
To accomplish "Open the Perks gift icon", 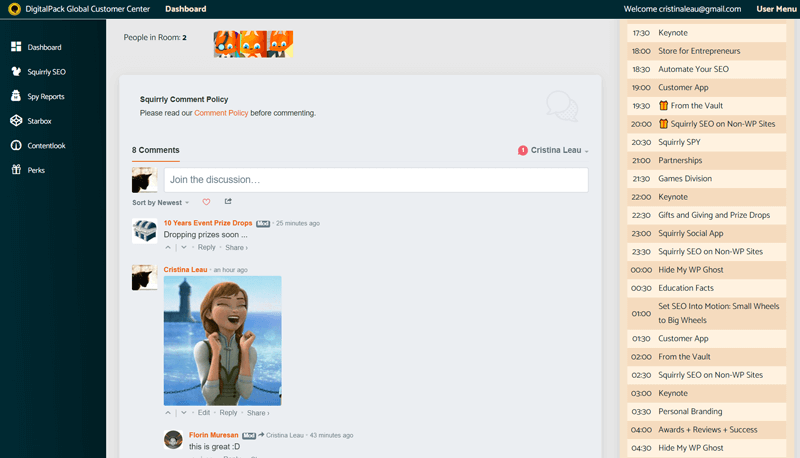I will tap(16, 170).
